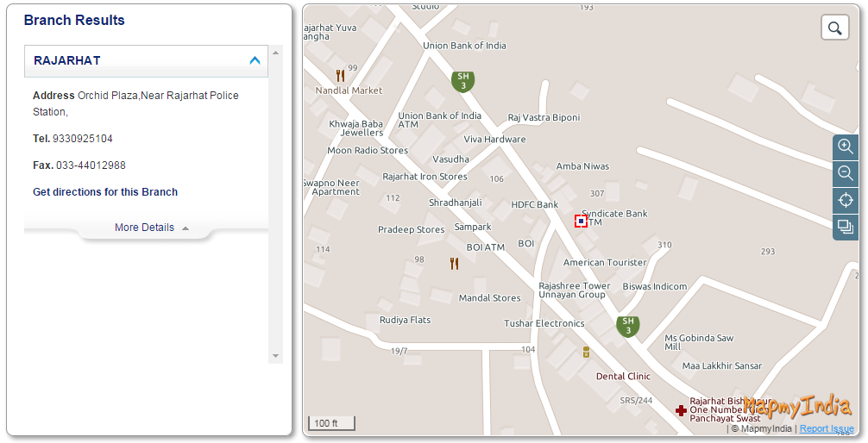Click the yellow fuel icon near Dental Clinic
This screenshot has height=443, width=868.
(586, 352)
